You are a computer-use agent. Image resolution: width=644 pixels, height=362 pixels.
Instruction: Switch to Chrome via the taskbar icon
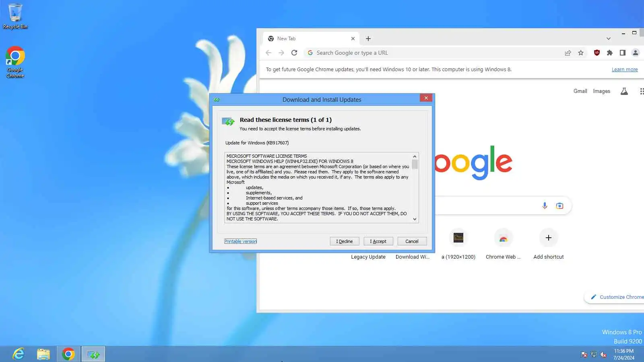(x=68, y=354)
